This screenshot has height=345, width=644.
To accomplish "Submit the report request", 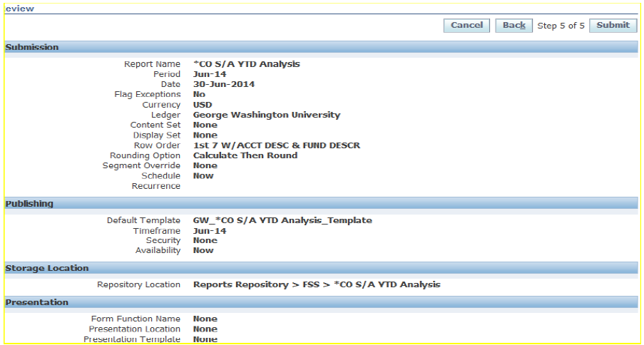I will (x=613, y=26).
